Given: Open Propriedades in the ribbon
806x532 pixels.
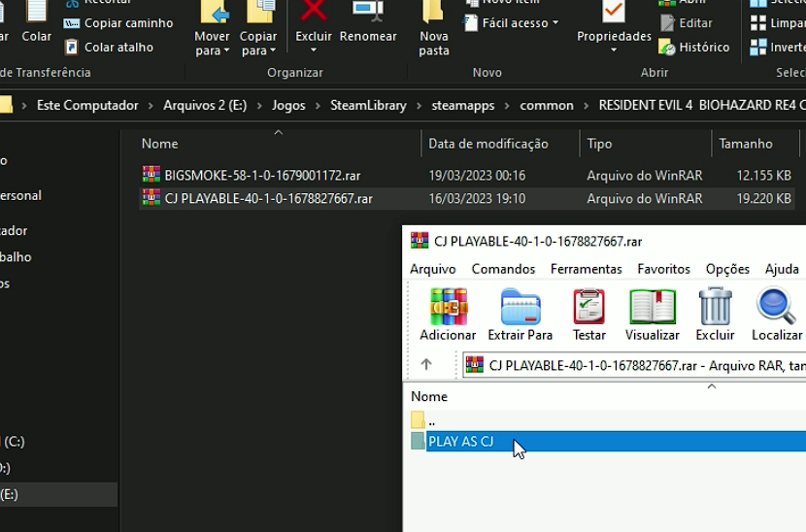Looking at the screenshot, I should click(x=614, y=25).
